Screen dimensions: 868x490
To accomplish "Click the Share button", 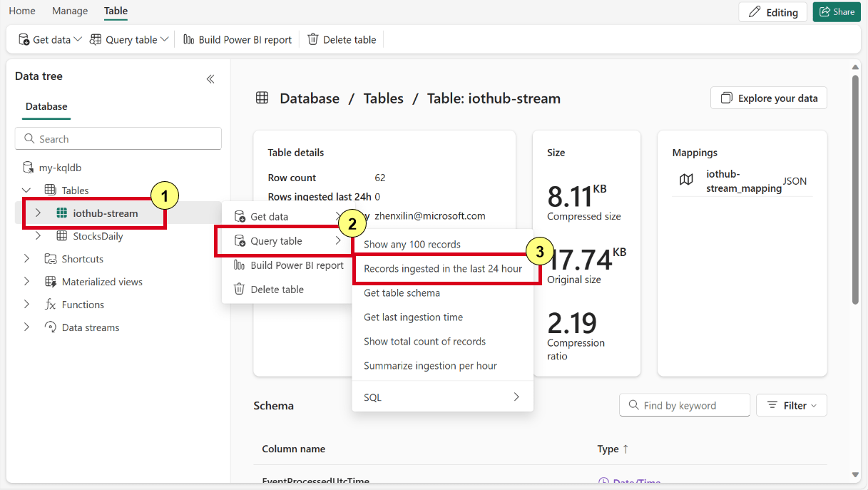I will pyautogui.click(x=836, y=12).
